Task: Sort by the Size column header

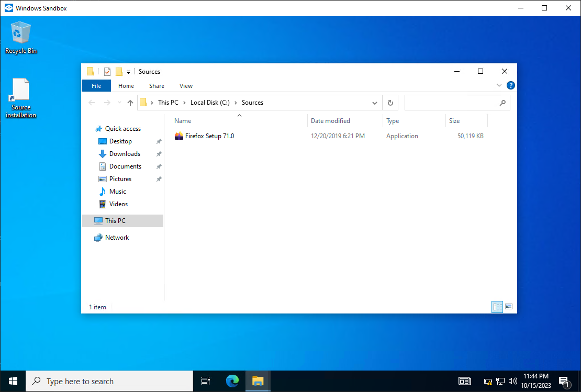Action: coord(466,121)
